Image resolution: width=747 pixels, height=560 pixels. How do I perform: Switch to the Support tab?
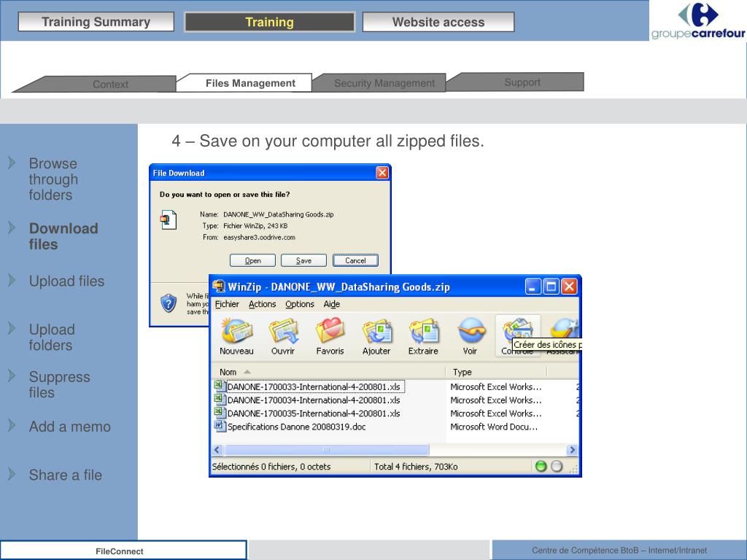click(522, 82)
